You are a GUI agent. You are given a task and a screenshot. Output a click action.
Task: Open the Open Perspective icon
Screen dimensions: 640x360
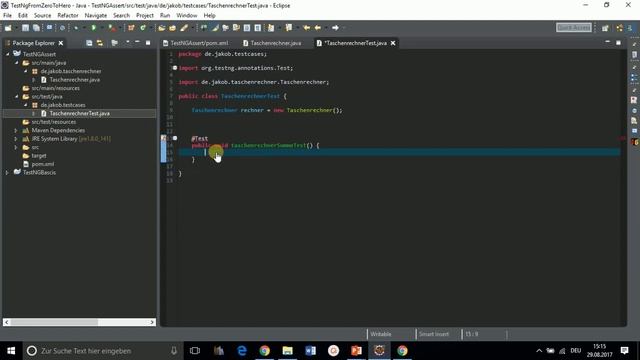(605, 28)
